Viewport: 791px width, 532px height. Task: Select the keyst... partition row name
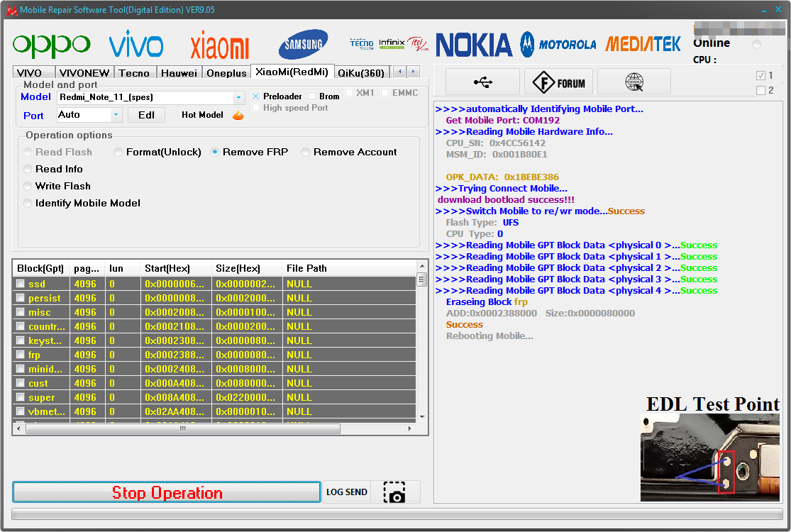pos(45,341)
